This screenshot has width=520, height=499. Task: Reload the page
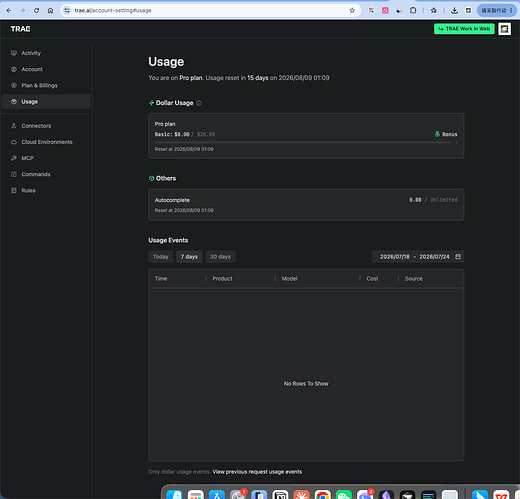tap(36, 10)
